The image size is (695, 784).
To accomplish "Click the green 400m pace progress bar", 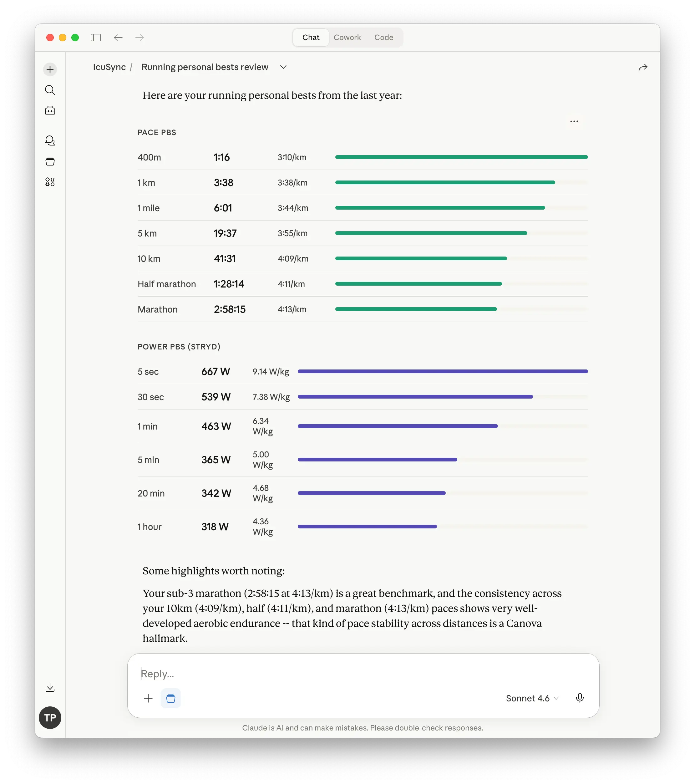I will pyautogui.click(x=461, y=157).
